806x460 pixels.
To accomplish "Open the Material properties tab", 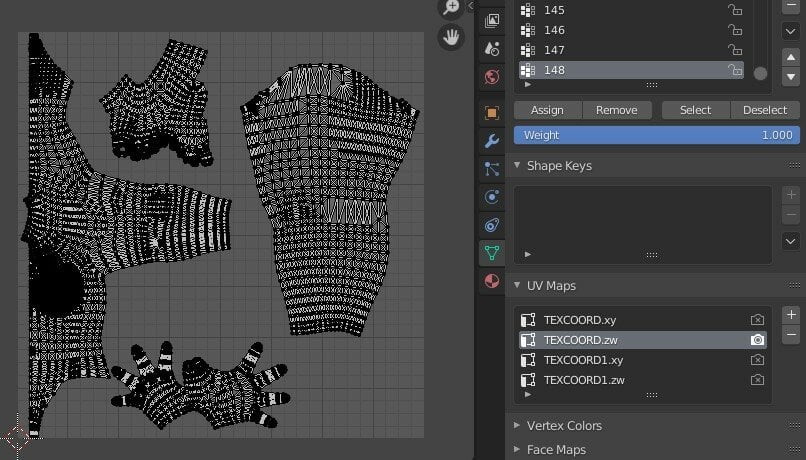I will point(492,281).
